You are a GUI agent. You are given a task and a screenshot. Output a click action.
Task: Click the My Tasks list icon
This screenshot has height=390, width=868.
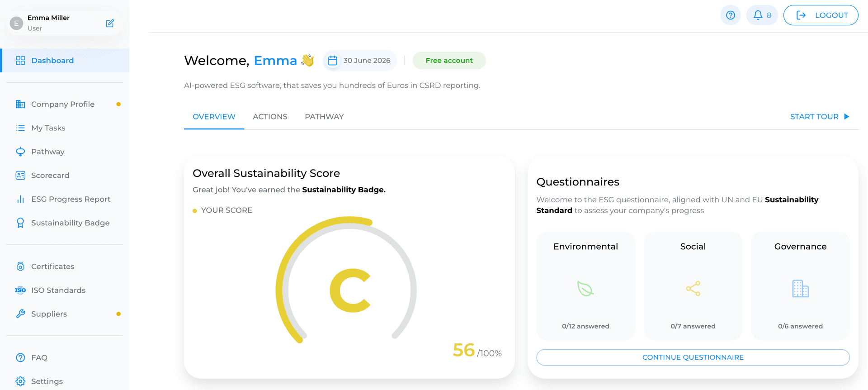[20, 128]
